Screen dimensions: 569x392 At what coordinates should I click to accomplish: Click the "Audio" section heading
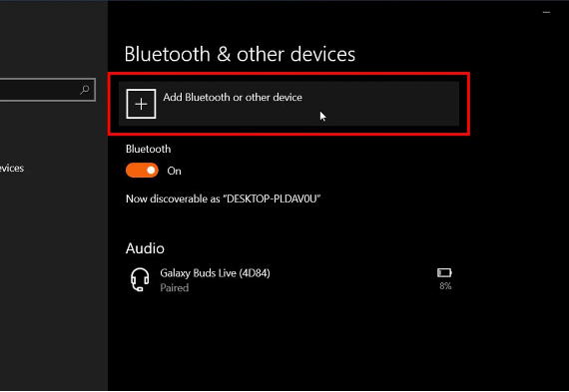click(x=145, y=248)
